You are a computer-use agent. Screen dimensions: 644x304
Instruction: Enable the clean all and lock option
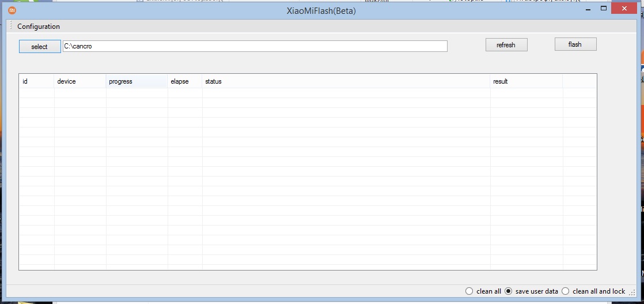565,291
